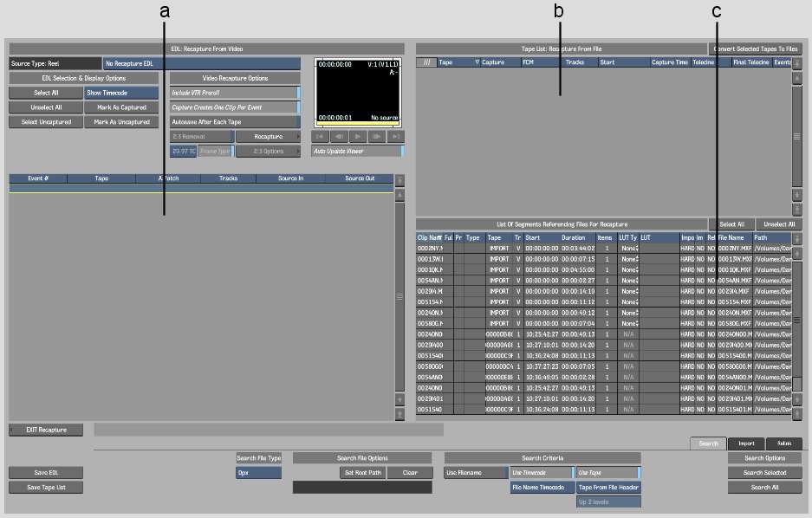Step forward one frame in the viewer
Screen dimensions: 812x518
pyautogui.click(x=377, y=137)
